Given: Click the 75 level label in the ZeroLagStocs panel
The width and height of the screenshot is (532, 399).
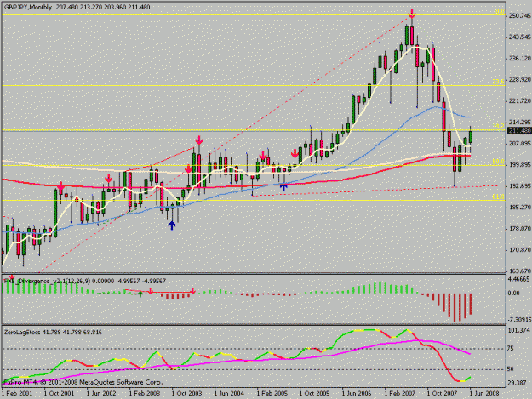Looking at the screenshot, I should tap(510, 348).
